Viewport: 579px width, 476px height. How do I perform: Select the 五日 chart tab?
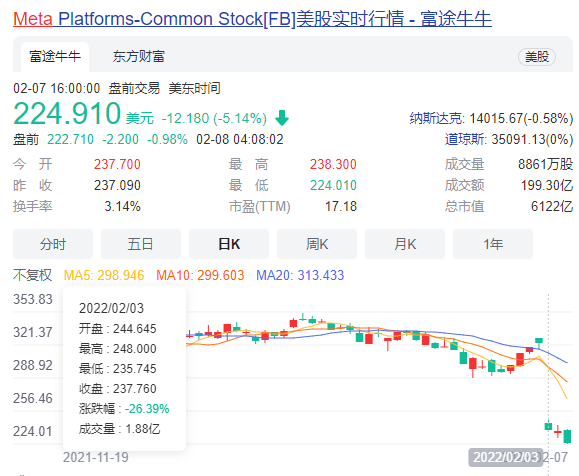pyautogui.click(x=141, y=244)
